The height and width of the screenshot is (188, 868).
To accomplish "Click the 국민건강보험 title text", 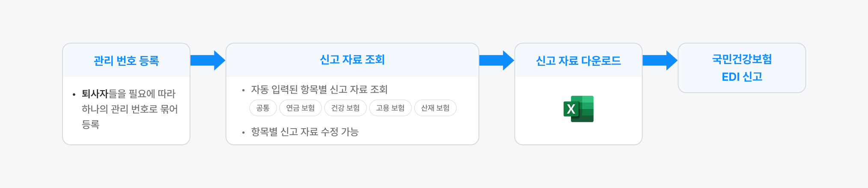I will (742, 59).
